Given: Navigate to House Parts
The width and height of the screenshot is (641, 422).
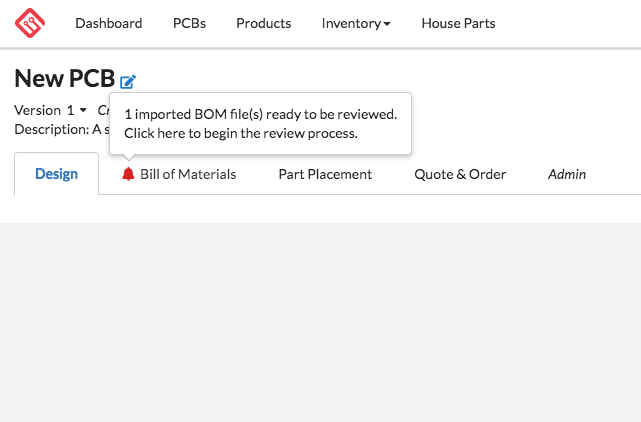Looking at the screenshot, I should pyautogui.click(x=458, y=23).
